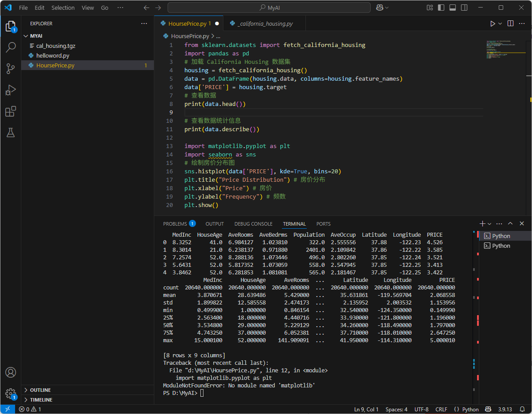Click the Spaces: 4 indentation status button
This screenshot has width=532, height=414.
[396, 409]
